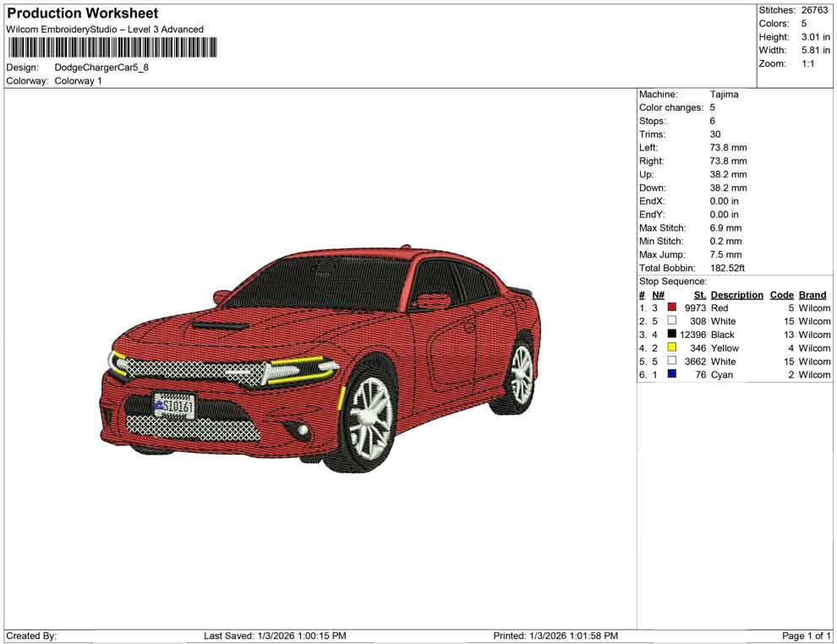Image resolution: width=837 pixels, height=644 pixels.
Task: Click the 'N#' column header
Action: point(658,295)
